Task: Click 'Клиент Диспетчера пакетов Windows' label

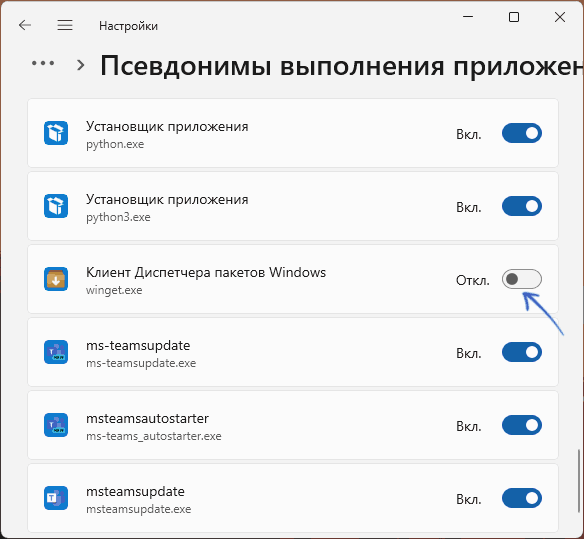Action: (206, 272)
